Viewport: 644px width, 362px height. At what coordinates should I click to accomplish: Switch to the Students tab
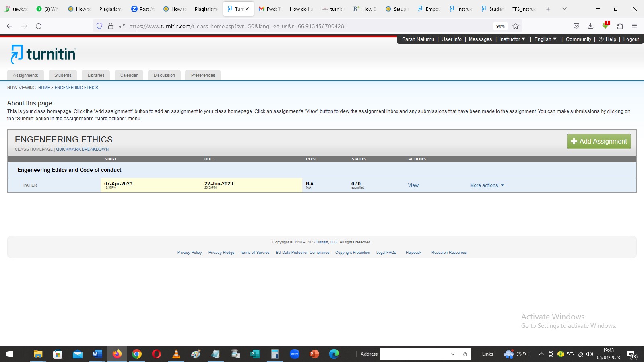(x=63, y=75)
